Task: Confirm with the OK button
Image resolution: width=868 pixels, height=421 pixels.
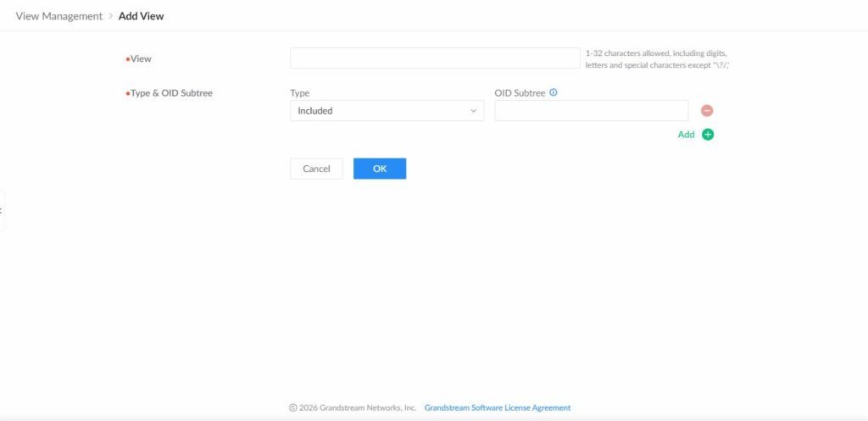Action: click(x=380, y=169)
